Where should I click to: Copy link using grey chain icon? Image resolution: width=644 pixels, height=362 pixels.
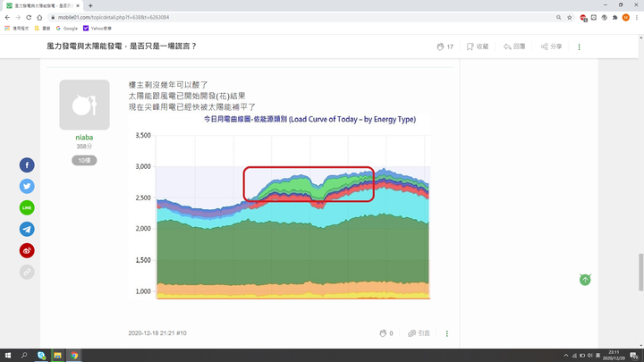click(27, 272)
